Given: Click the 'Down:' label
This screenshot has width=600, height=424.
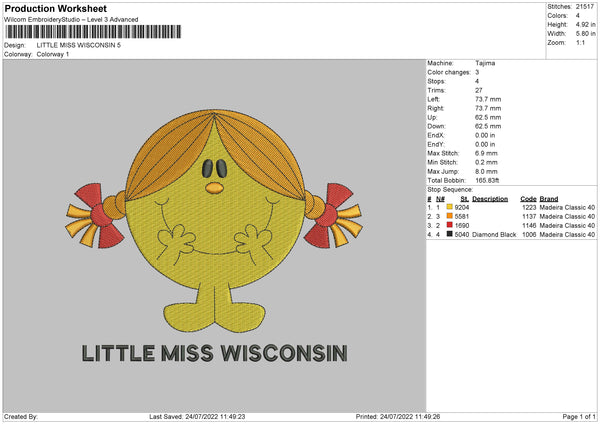Looking at the screenshot, I should (x=437, y=126).
